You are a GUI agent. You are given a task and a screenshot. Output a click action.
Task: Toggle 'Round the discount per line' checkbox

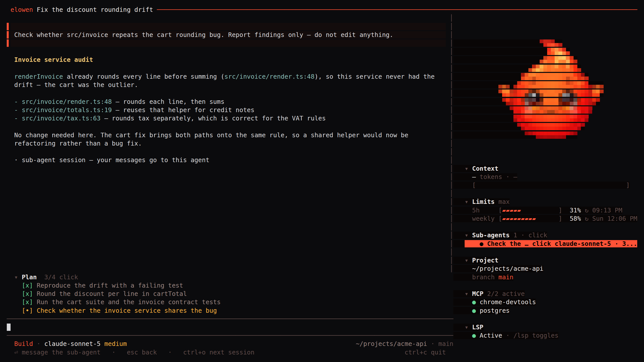point(27,294)
